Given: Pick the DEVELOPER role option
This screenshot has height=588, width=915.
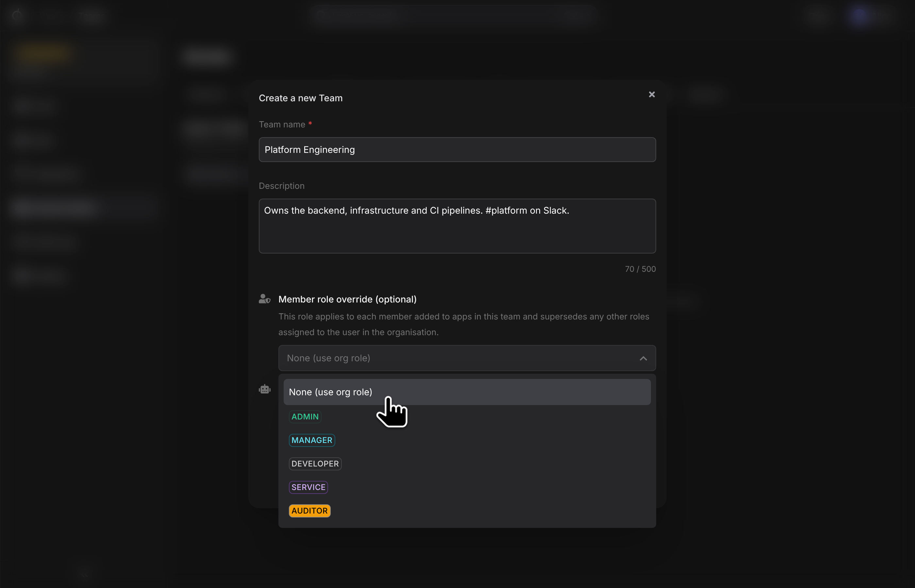Looking at the screenshot, I should point(315,464).
